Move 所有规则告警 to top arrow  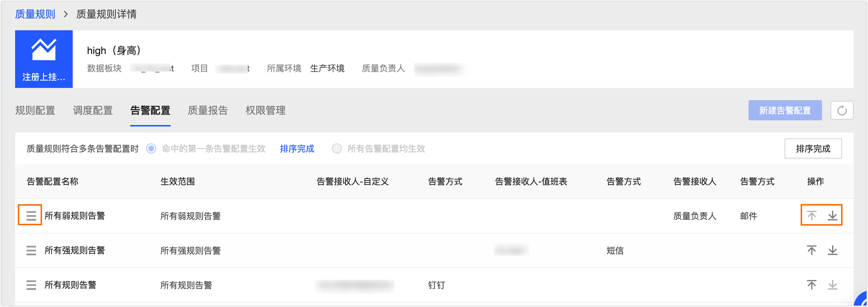(812, 285)
